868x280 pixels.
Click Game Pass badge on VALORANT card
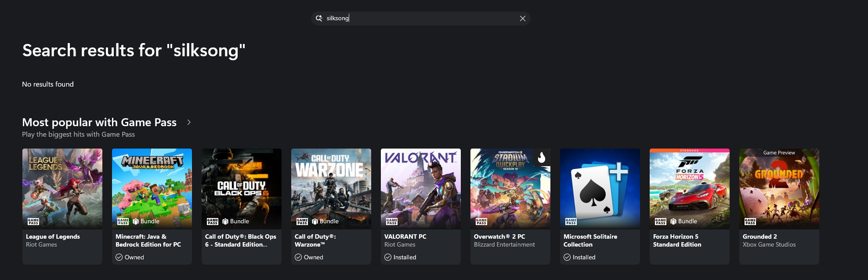click(x=392, y=222)
